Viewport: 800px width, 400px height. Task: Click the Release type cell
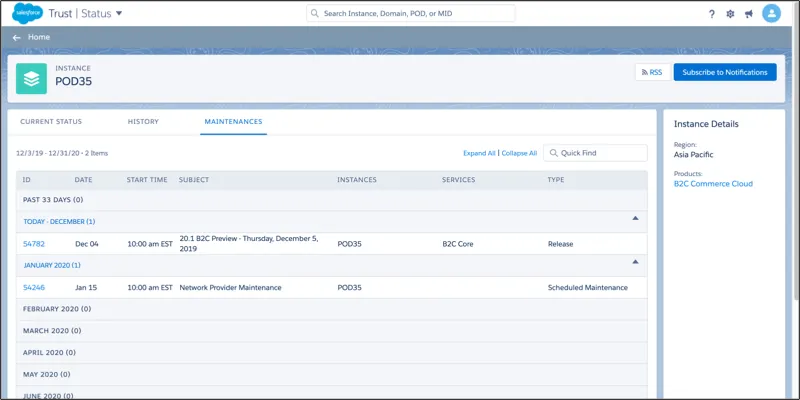[x=560, y=244]
